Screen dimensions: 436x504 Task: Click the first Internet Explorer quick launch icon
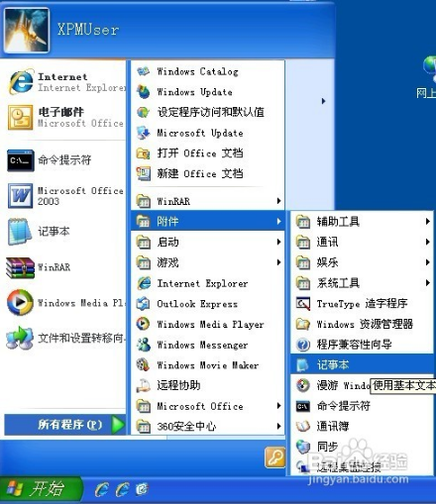[101, 489]
